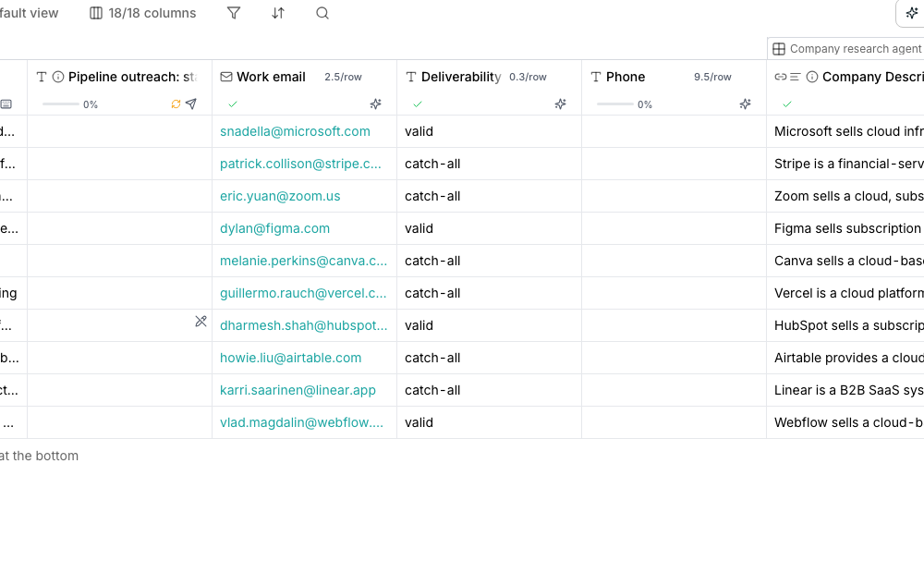Image resolution: width=924 pixels, height=573 pixels.
Task: Select 'valid' cell in HubSpot row
Action: point(490,325)
